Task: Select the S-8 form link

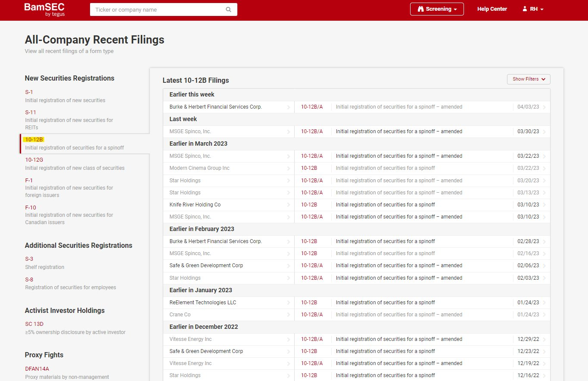Action: click(29, 280)
